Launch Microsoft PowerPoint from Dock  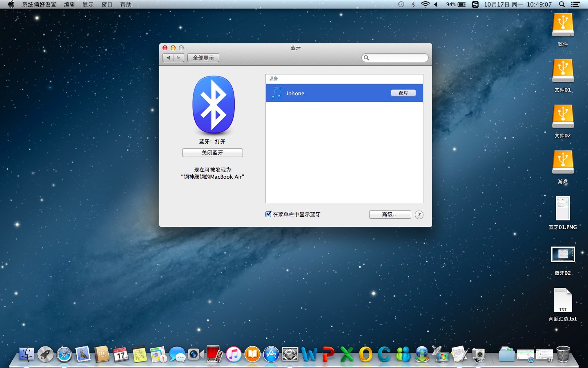click(x=328, y=354)
